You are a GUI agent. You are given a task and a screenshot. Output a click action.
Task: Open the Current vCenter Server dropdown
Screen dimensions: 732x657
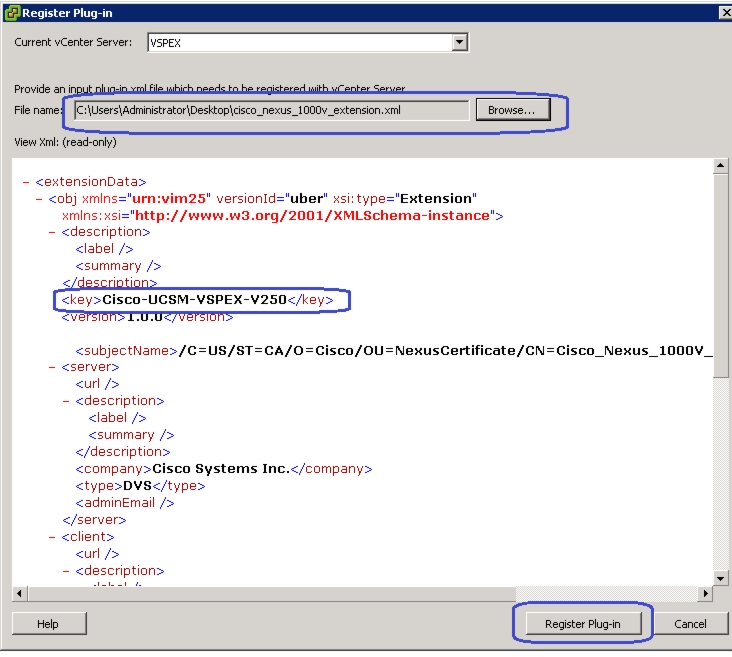click(x=460, y=42)
